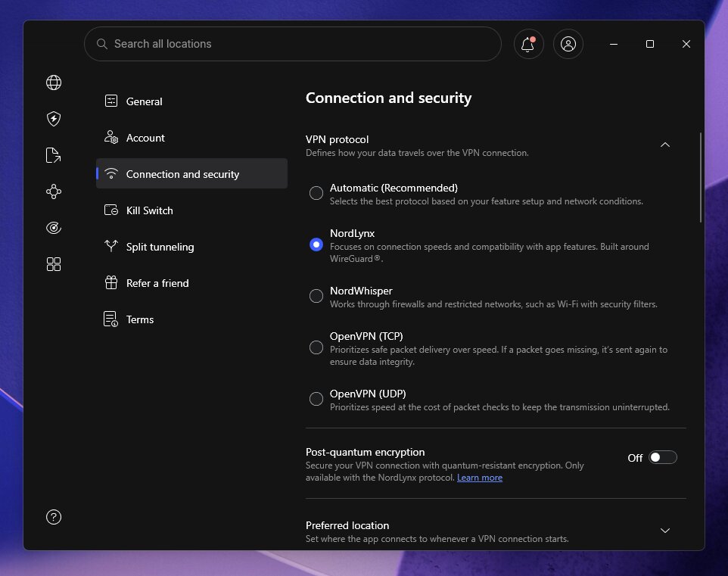Open the Meshnet nodes icon
Image resolution: width=728 pixels, height=576 pixels.
click(x=54, y=191)
